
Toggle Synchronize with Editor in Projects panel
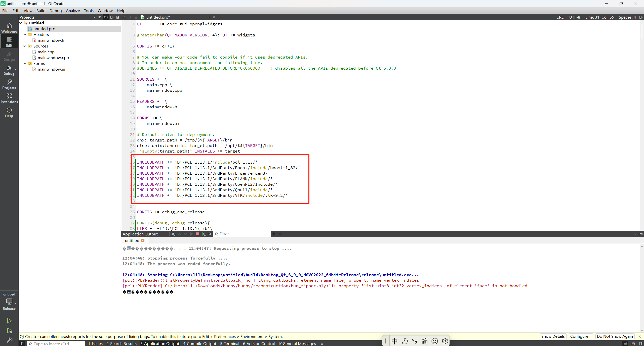[106, 17]
